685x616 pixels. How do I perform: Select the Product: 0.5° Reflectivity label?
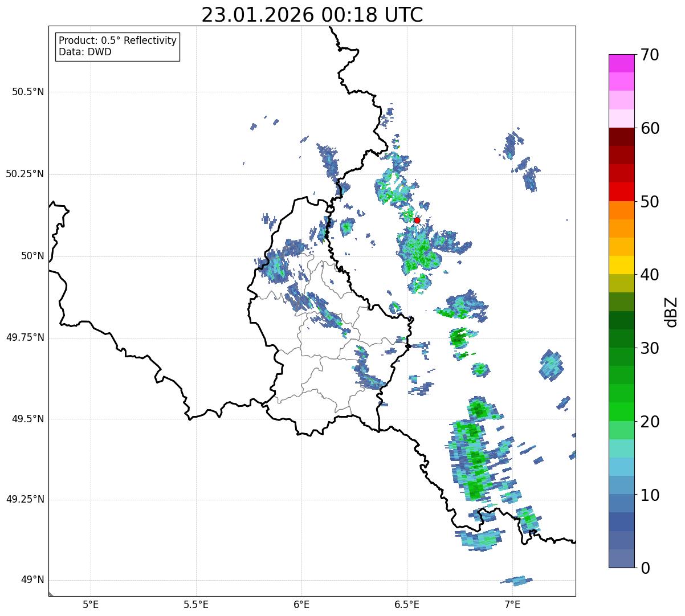(x=117, y=40)
